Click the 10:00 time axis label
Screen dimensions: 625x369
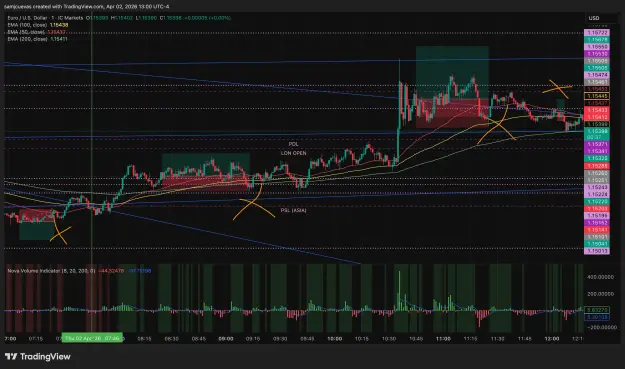[334, 339]
